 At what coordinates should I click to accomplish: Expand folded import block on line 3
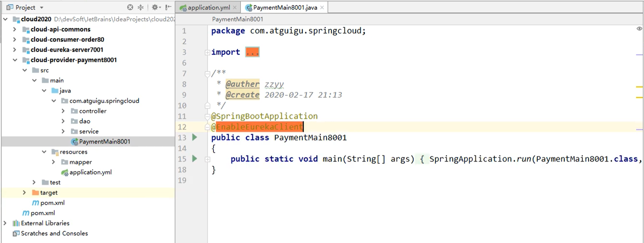click(207, 53)
